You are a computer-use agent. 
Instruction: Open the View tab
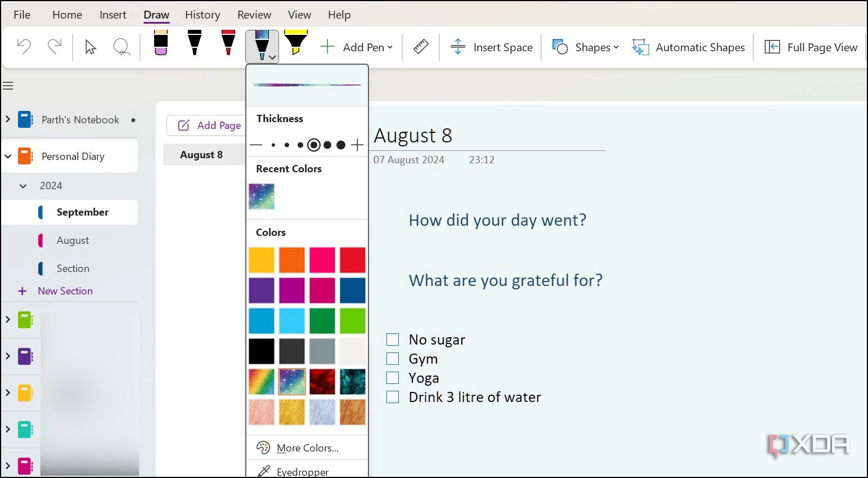pyautogui.click(x=299, y=15)
